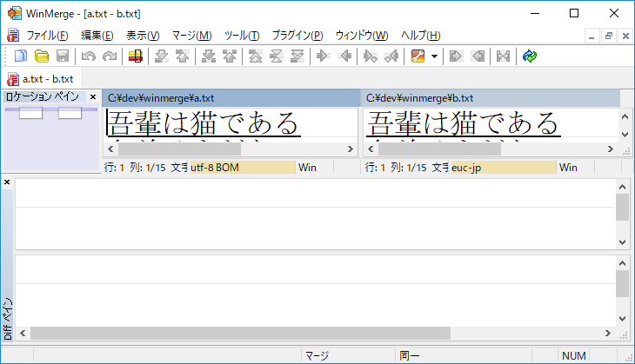Click right arrow of Diff pane horizontal scrollbar

coord(608,334)
